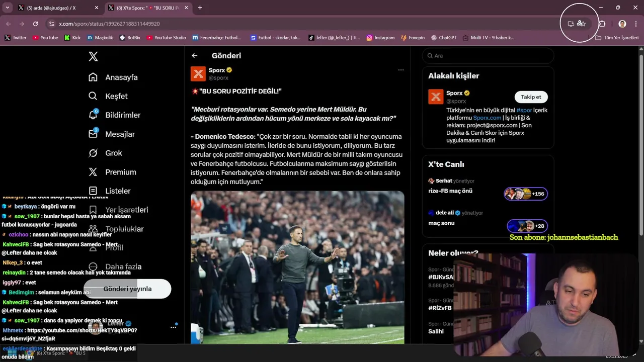Open the Fenerbahçe Futbol bookmark
The height and width of the screenshot is (362, 644).
coord(216,37)
